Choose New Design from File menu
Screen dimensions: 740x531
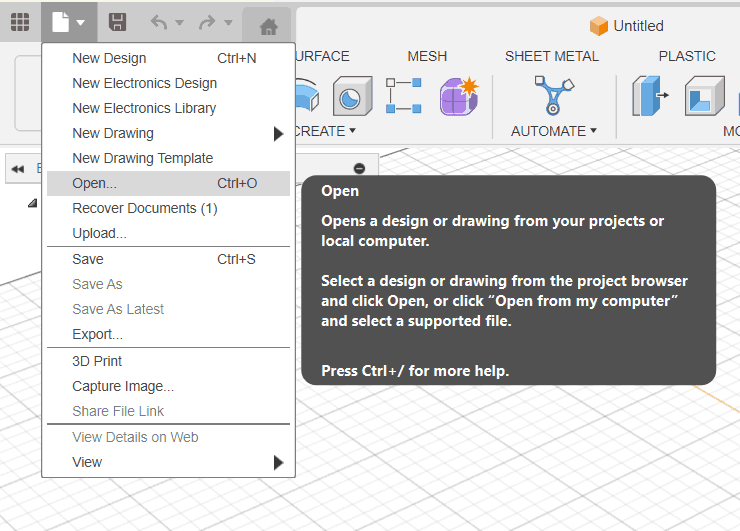168,58
